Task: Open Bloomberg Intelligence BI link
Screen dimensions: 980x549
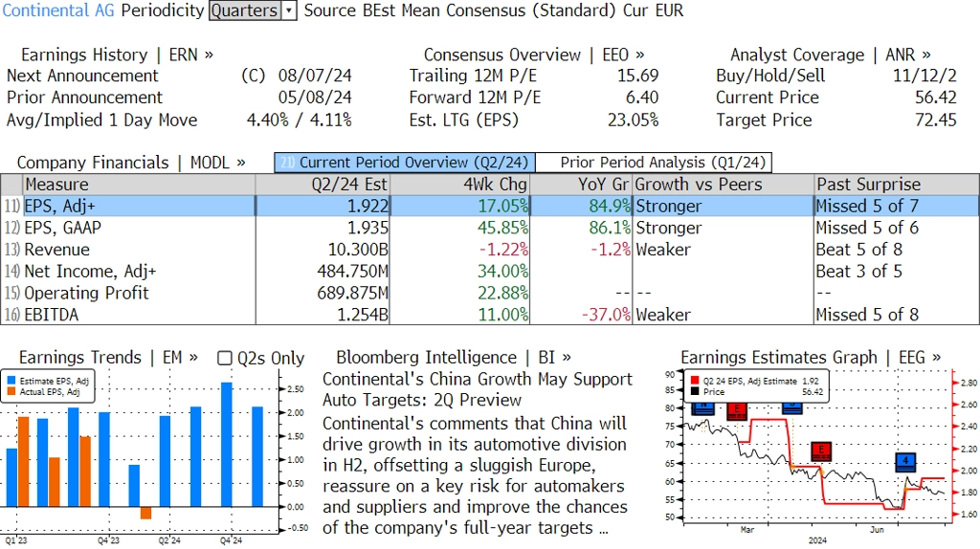Action: 453,358
